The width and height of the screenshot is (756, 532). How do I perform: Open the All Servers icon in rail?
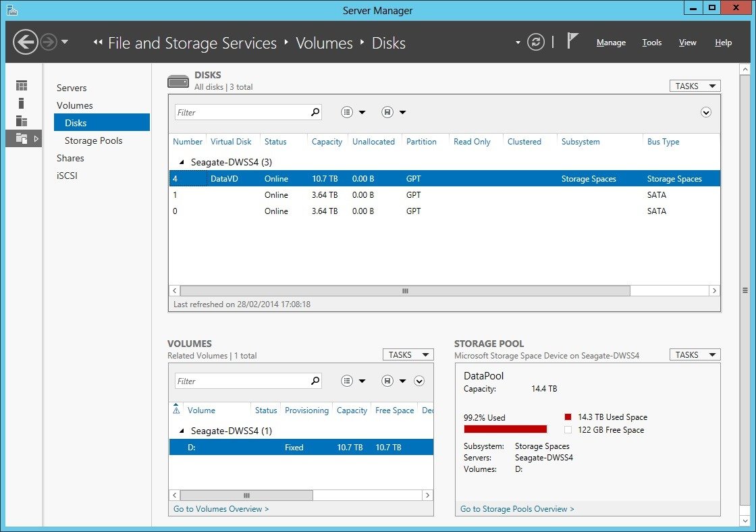coord(22,121)
